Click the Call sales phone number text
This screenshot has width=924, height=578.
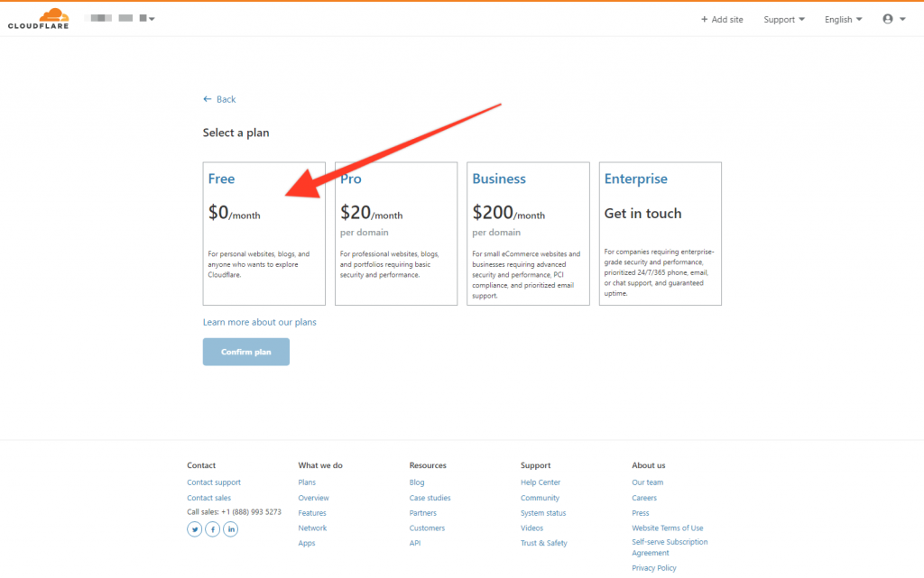click(234, 512)
